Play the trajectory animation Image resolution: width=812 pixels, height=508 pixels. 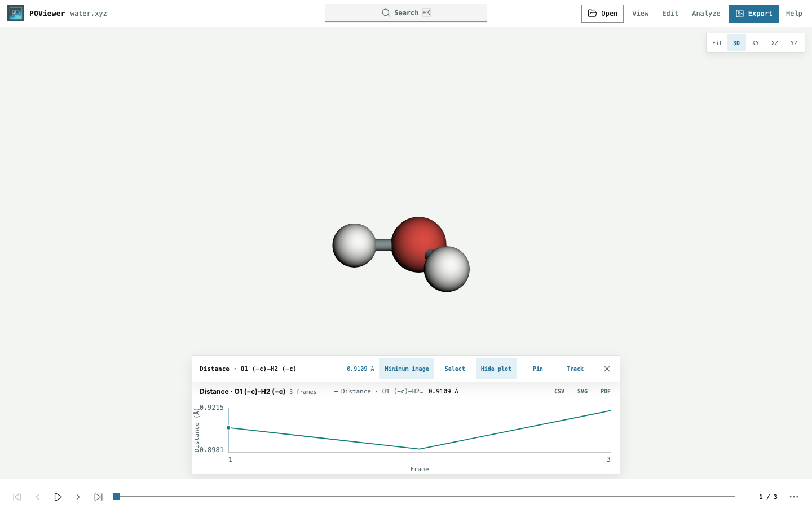pyautogui.click(x=58, y=497)
